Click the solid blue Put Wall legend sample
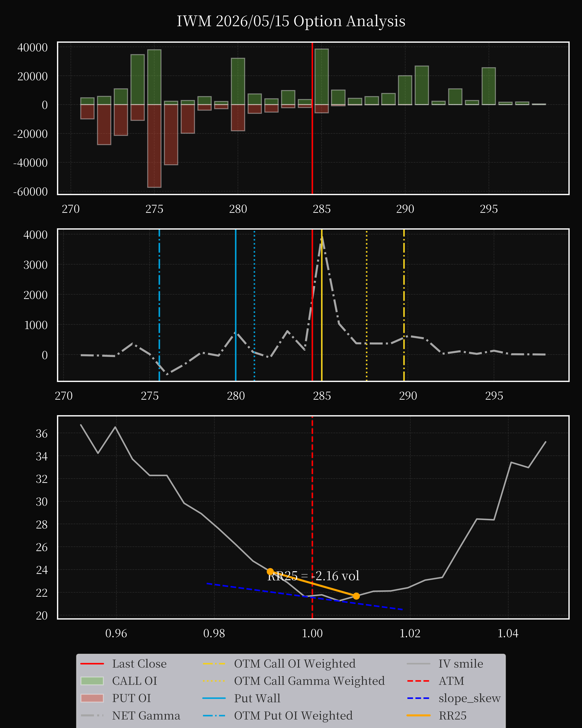Image resolution: width=582 pixels, height=728 pixels. [214, 698]
